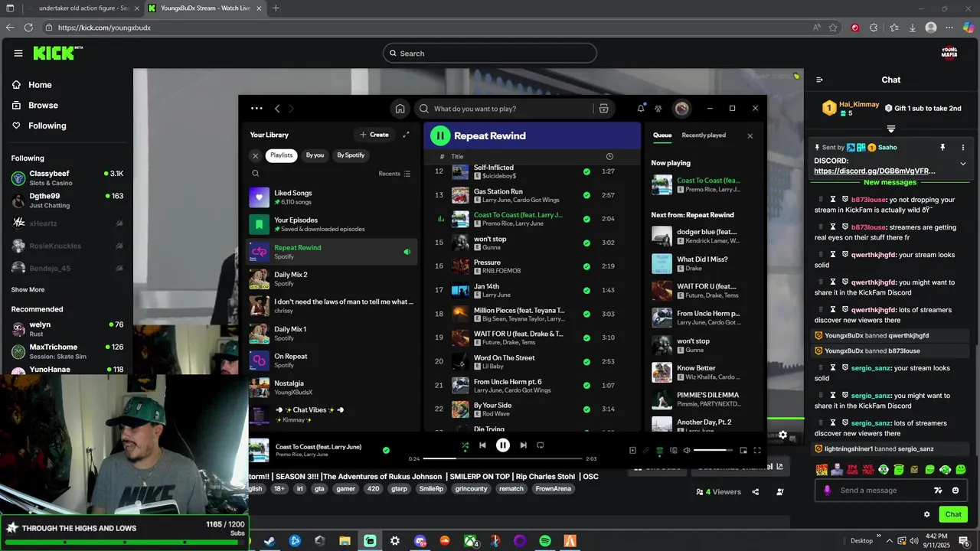
Task: Click Show More under Following list
Action: pos(28,290)
